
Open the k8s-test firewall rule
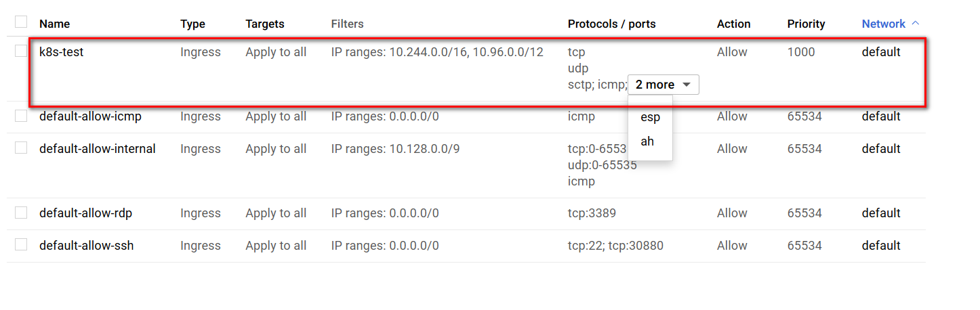pyautogui.click(x=61, y=51)
